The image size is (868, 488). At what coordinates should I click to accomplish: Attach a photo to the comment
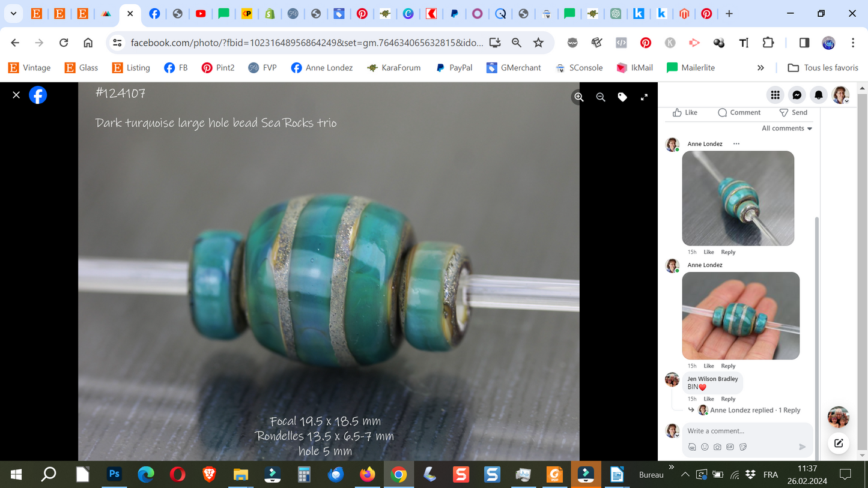pyautogui.click(x=717, y=447)
